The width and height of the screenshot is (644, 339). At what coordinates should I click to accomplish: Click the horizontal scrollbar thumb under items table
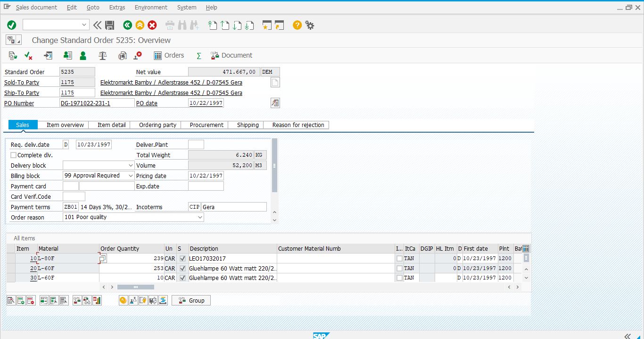pyautogui.click(x=135, y=287)
